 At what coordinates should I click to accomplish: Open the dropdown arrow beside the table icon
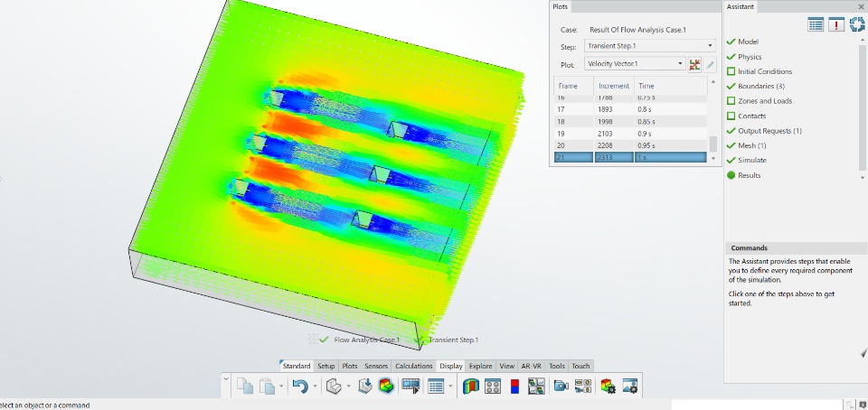(x=450, y=387)
